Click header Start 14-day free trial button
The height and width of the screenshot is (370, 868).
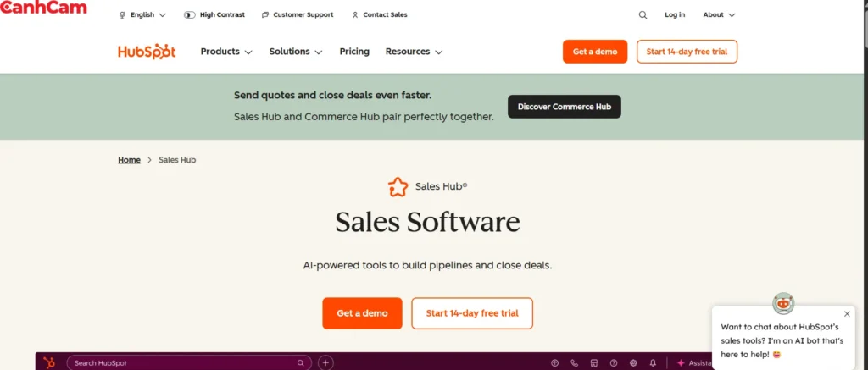(x=687, y=52)
